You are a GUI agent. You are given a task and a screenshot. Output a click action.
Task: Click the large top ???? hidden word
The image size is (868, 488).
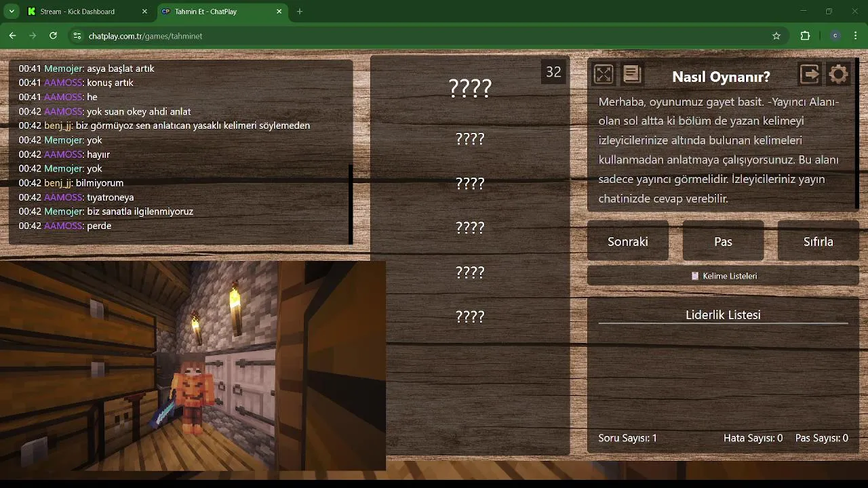470,88
